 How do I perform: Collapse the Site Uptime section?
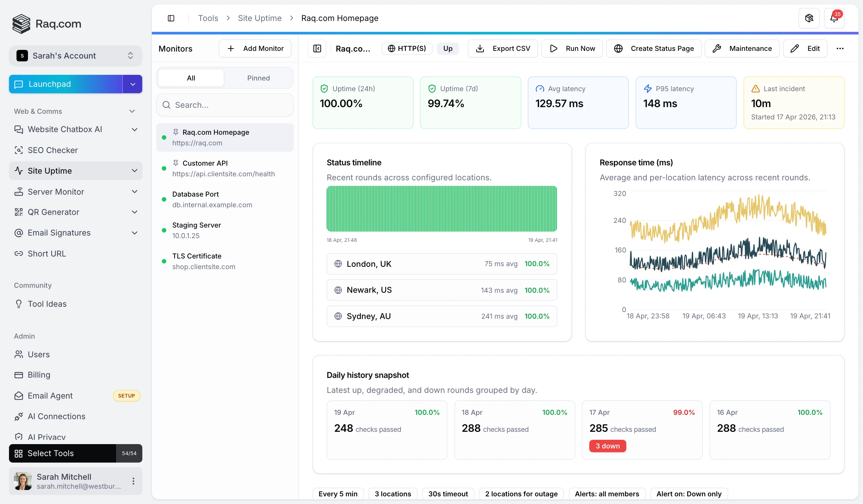coord(134,171)
